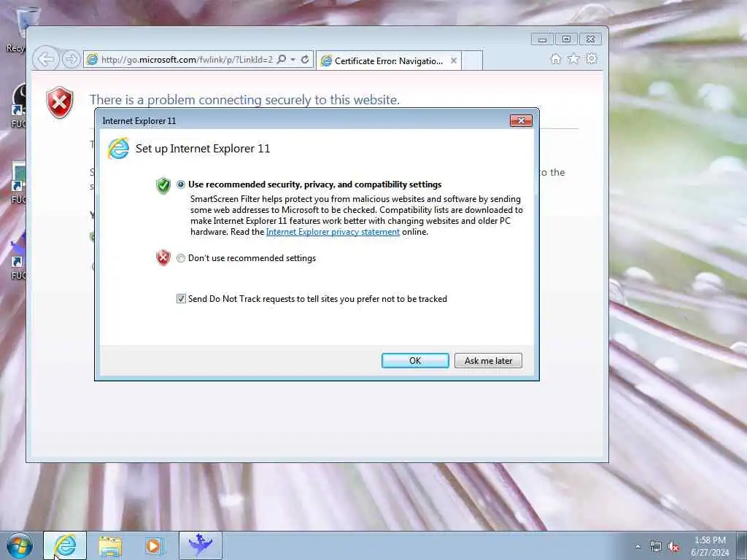Click the page heading about connecting securely
Screen dimensions: 747x560
tap(244, 99)
